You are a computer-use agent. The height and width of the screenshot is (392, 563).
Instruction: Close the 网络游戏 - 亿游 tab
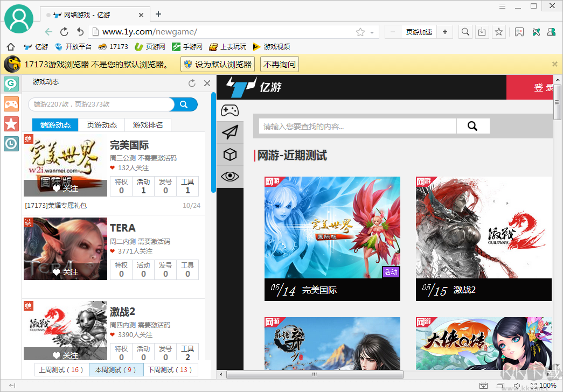tap(141, 15)
